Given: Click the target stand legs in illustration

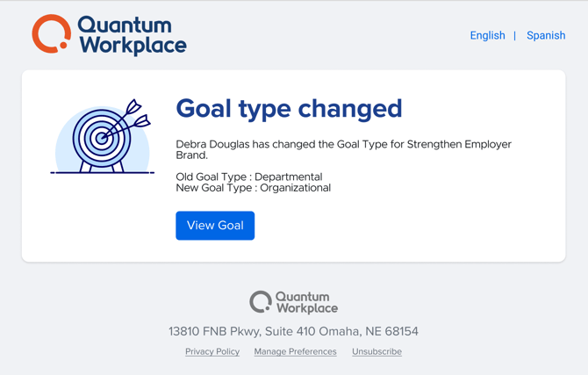Looking at the screenshot, I should click(103, 165).
